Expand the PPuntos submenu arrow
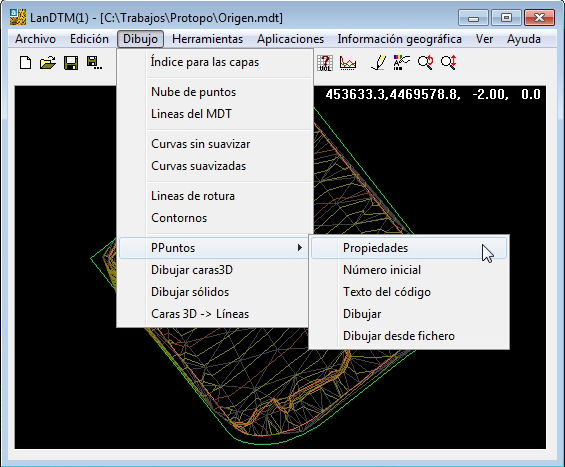The width and height of the screenshot is (565, 467). point(299,248)
